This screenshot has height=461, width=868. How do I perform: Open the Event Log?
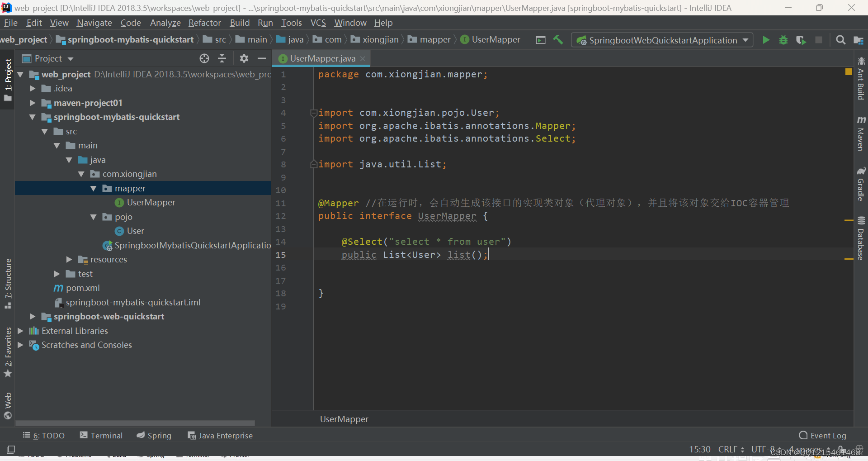(x=823, y=436)
